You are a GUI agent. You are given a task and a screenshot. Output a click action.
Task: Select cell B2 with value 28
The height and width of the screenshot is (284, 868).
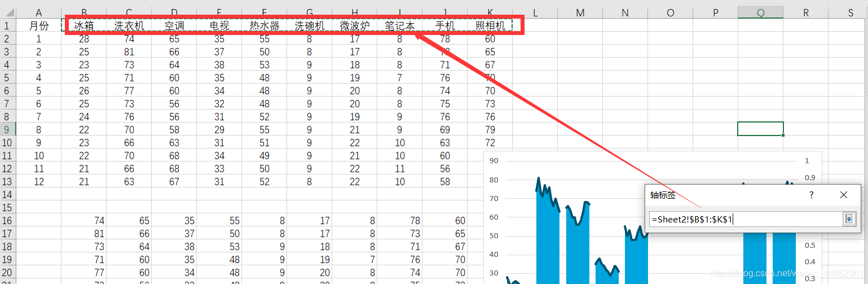point(84,39)
